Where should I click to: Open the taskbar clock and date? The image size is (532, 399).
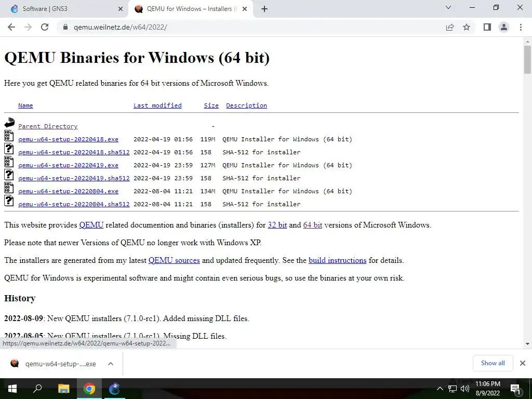pos(487,389)
